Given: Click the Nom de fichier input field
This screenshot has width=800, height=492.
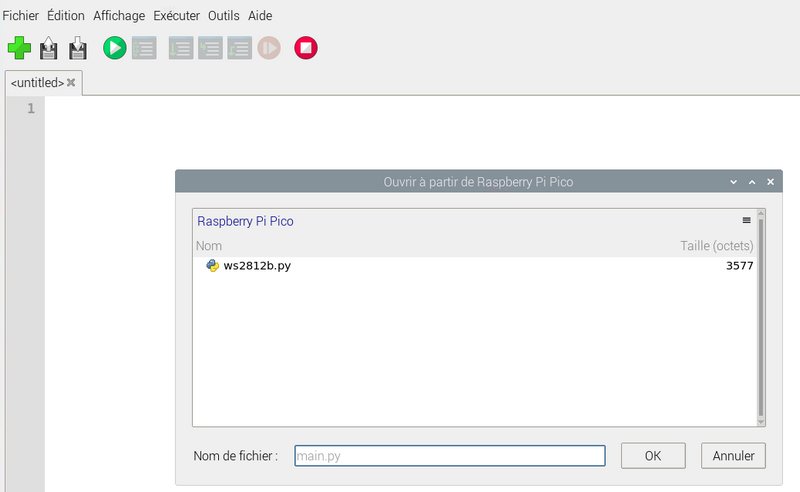Looking at the screenshot, I should (x=449, y=456).
